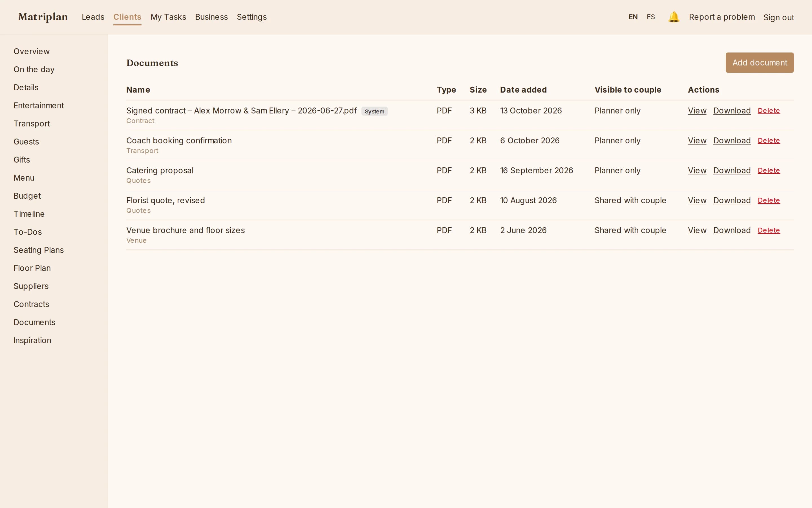This screenshot has height=508, width=812.
Task: Open On the day in sidebar
Action: pyautogui.click(x=34, y=69)
